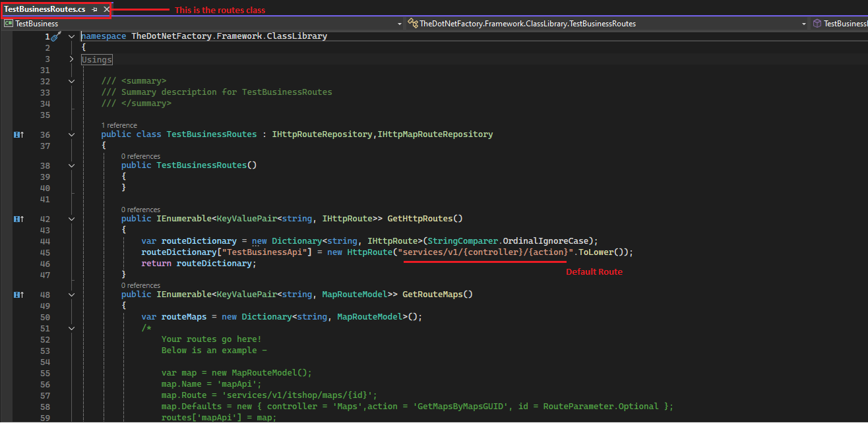Image resolution: width=868 pixels, height=423 pixels.
Task: Close the TestBusinessRoutes.cs tab
Action: pyautogui.click(x=106, y=10)
